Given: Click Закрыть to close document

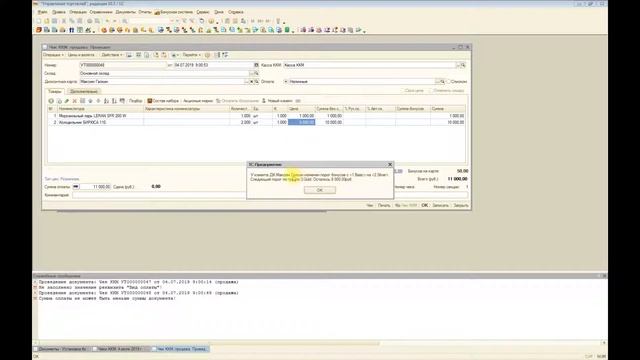Looking at the screenshot, I should [461, 205].
